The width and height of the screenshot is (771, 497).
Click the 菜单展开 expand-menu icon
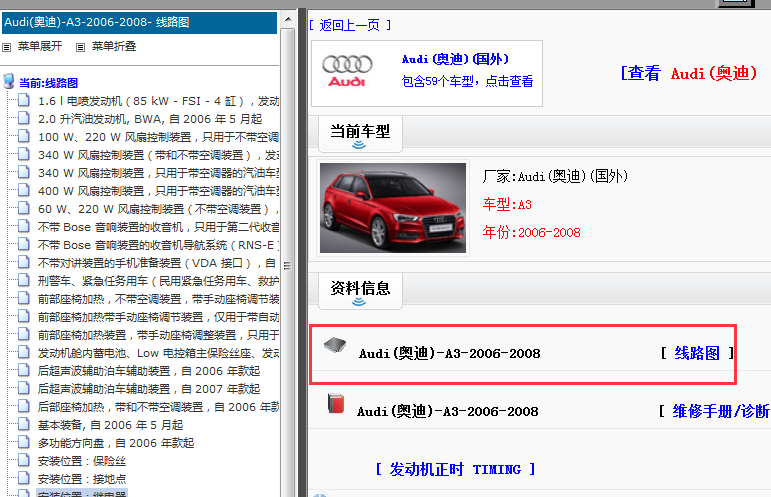tap(6, 48)
